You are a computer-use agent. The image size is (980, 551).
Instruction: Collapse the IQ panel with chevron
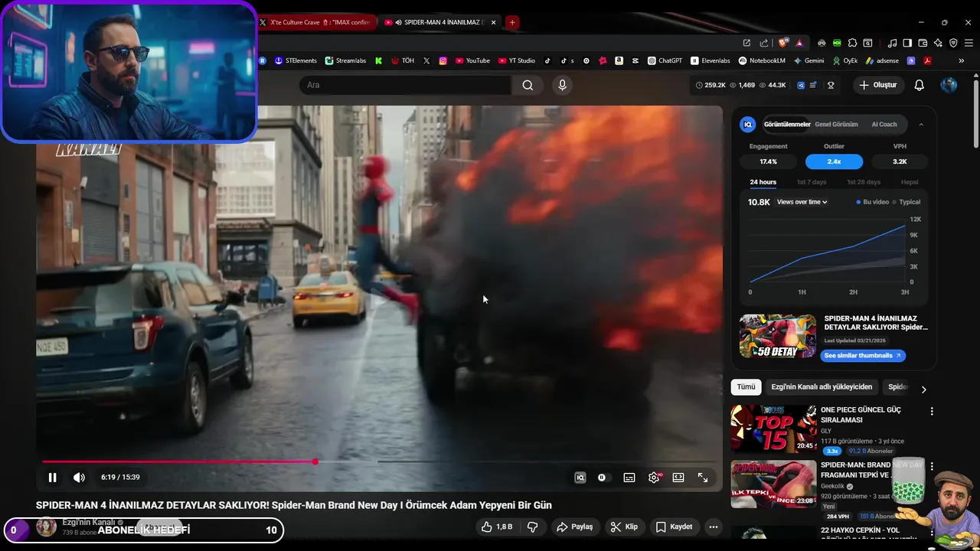[x=921, y=124]
